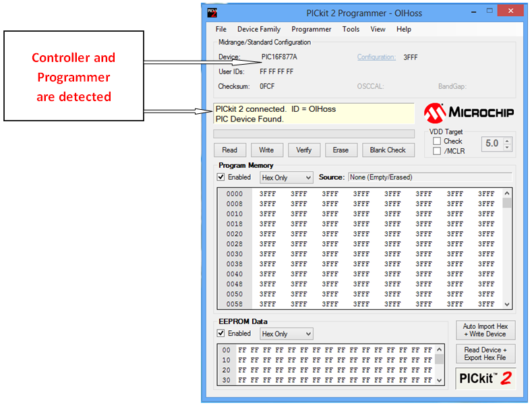The width and height of the screenshot is (532, 405).
Task: Click program memory address 0020
Action: tap(235, 234)
